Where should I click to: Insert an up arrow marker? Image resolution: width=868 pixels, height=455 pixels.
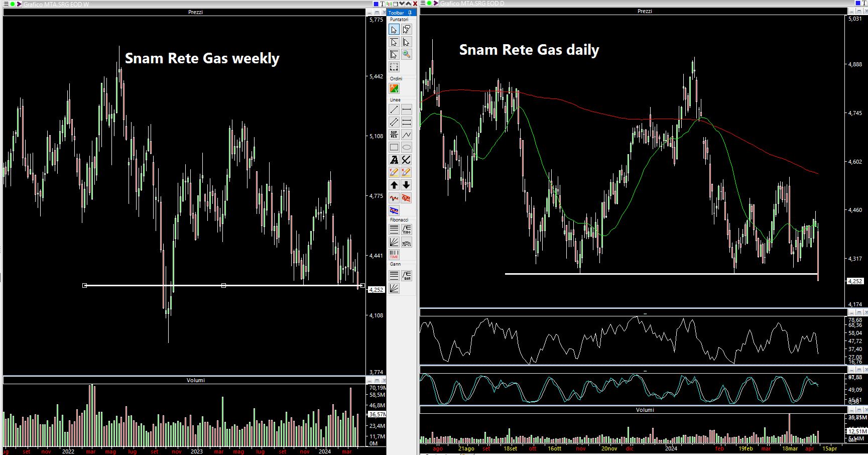pos(394,185)
